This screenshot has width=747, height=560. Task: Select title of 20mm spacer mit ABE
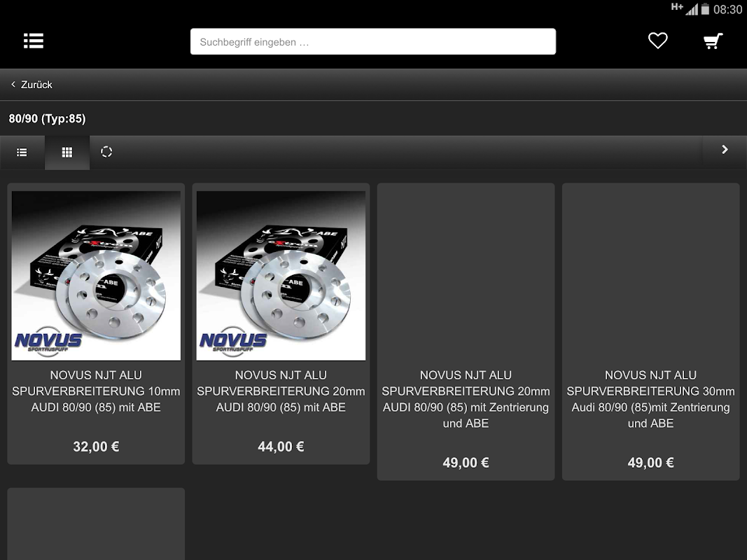281,391
